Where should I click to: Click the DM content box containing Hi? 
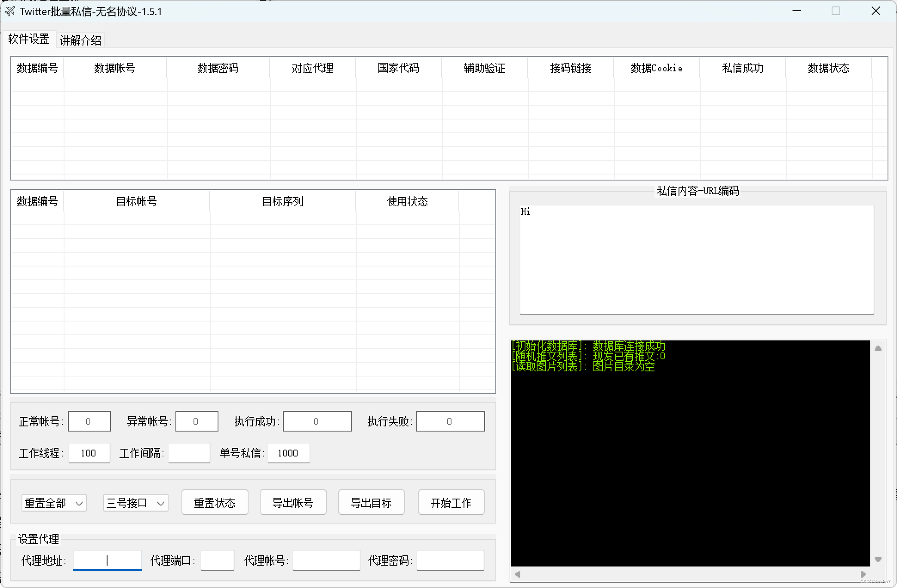point(697,258)
